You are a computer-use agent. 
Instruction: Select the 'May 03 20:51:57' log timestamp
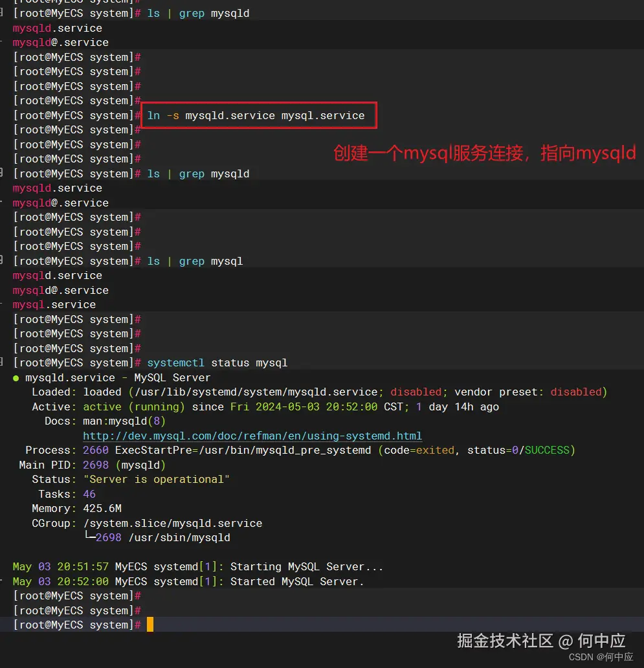coord(60,567)
